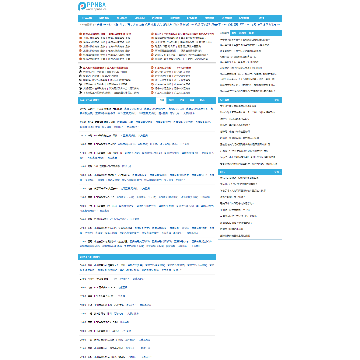This screenshot has height=360, width=360.
Task: Click the PPHB logo icon at top
Action: click(82, 6)
